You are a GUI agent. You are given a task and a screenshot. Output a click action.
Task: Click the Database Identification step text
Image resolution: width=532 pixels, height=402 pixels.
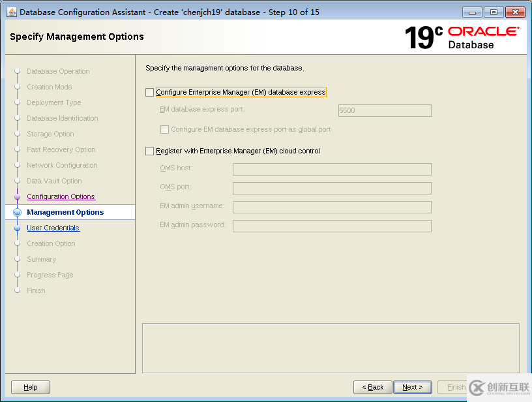click(x=63, y=118)
